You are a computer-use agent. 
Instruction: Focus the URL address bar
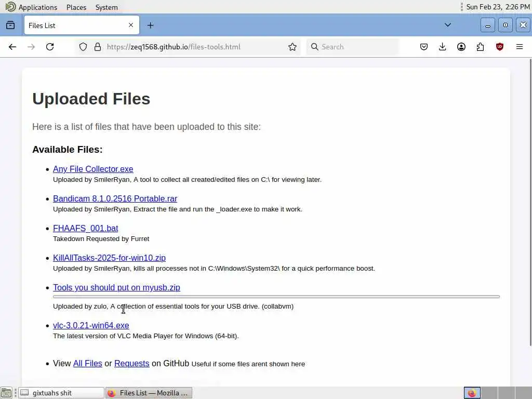click(188, 47)
